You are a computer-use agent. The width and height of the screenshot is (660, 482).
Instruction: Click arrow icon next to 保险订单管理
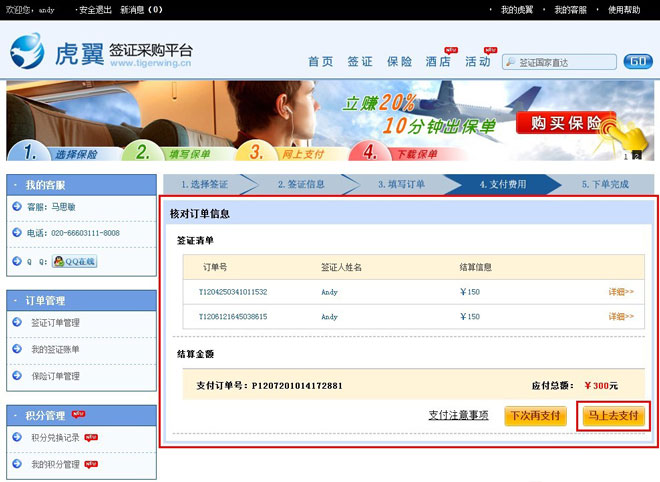17,375
